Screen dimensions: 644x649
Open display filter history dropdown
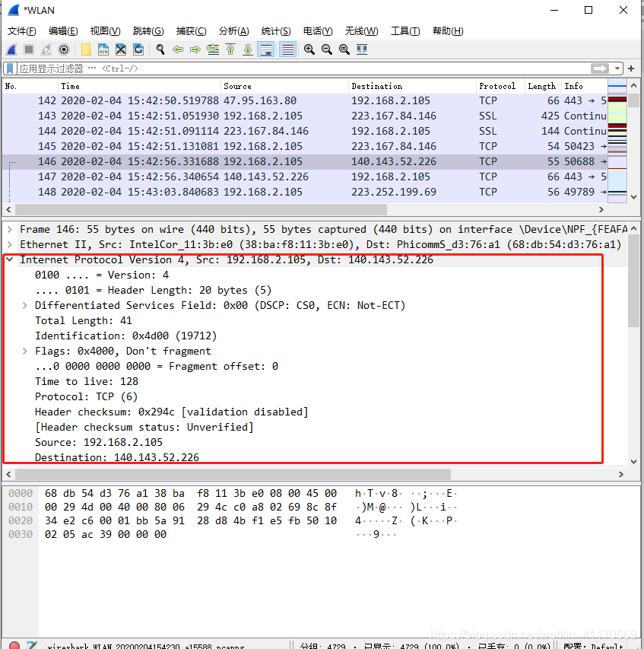[x=617, y=68]
